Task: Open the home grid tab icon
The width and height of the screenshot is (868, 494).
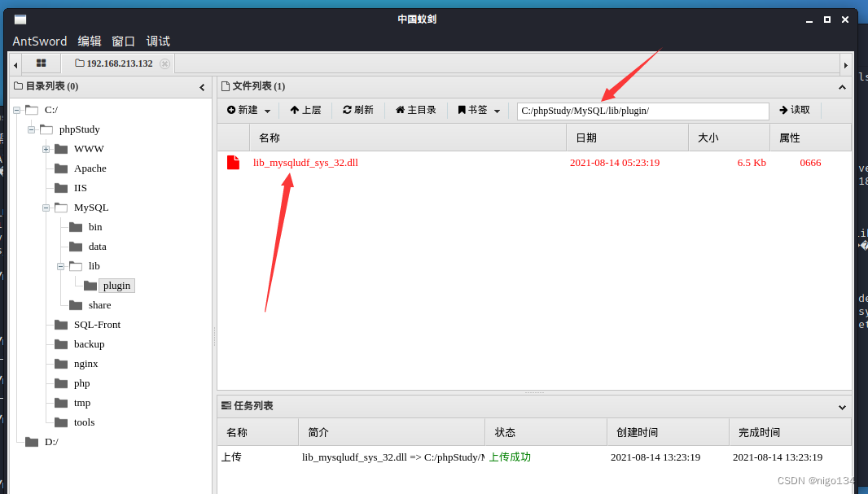Action: point(41,63)
